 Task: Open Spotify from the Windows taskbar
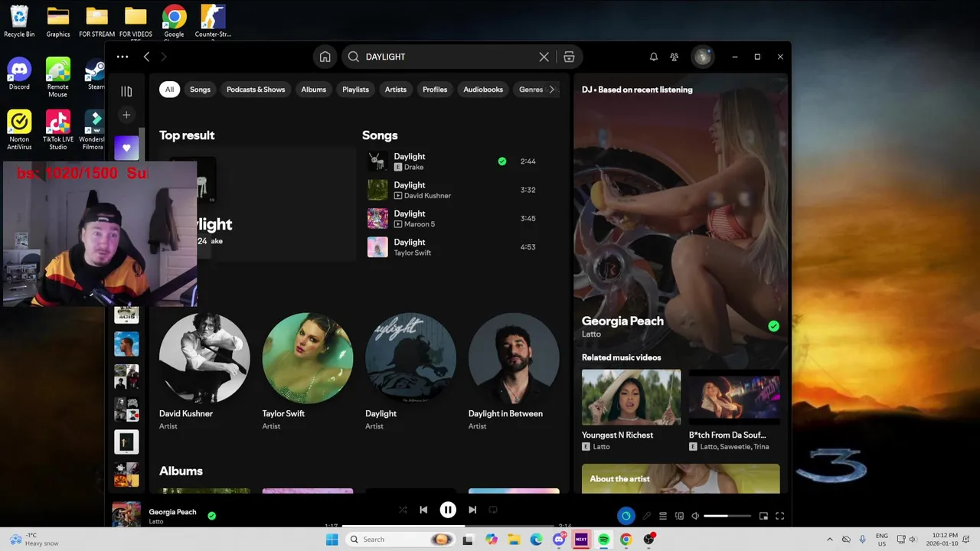point(603,540)
